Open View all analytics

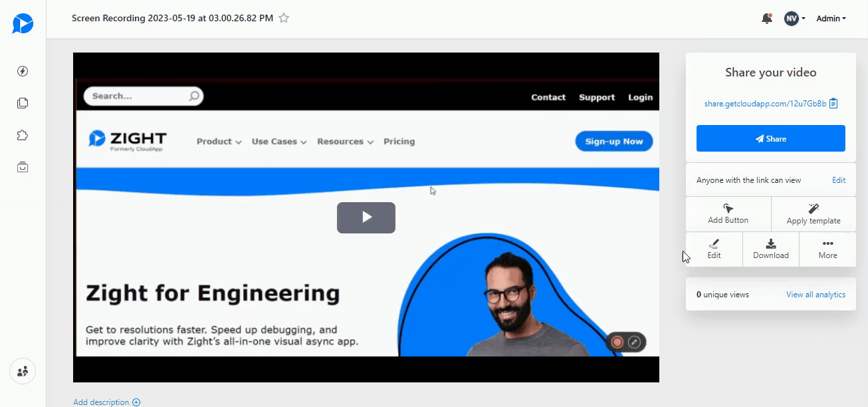click(x=815, y=295)
